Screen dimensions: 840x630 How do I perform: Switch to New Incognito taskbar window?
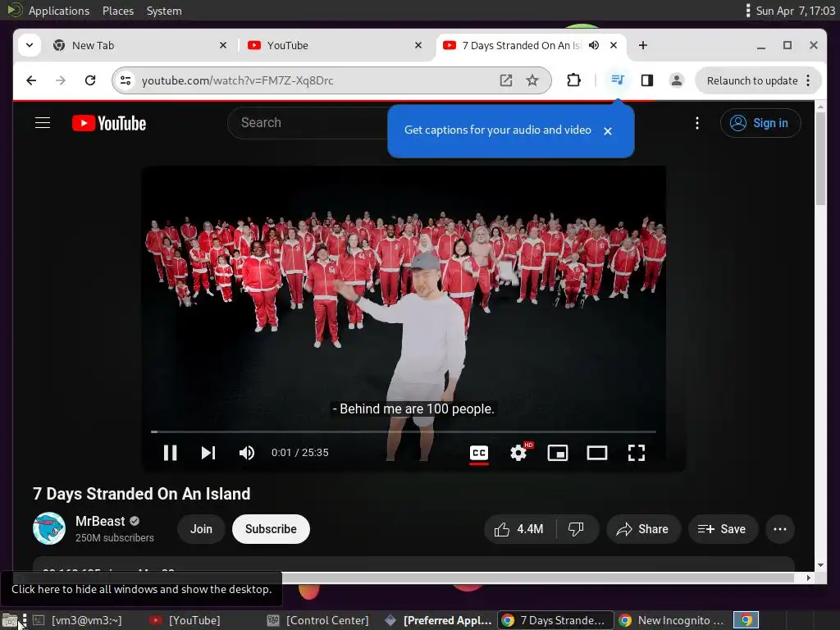coord(671,620)
